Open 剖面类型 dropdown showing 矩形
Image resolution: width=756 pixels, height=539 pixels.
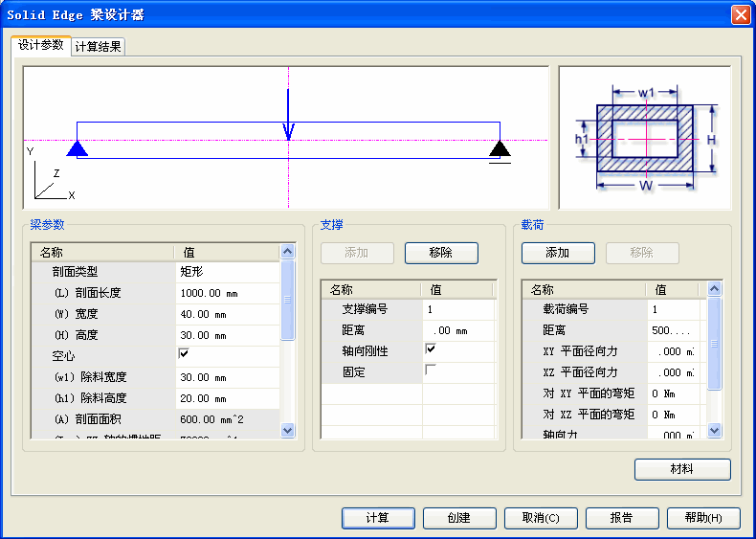[x=228, y=271]
